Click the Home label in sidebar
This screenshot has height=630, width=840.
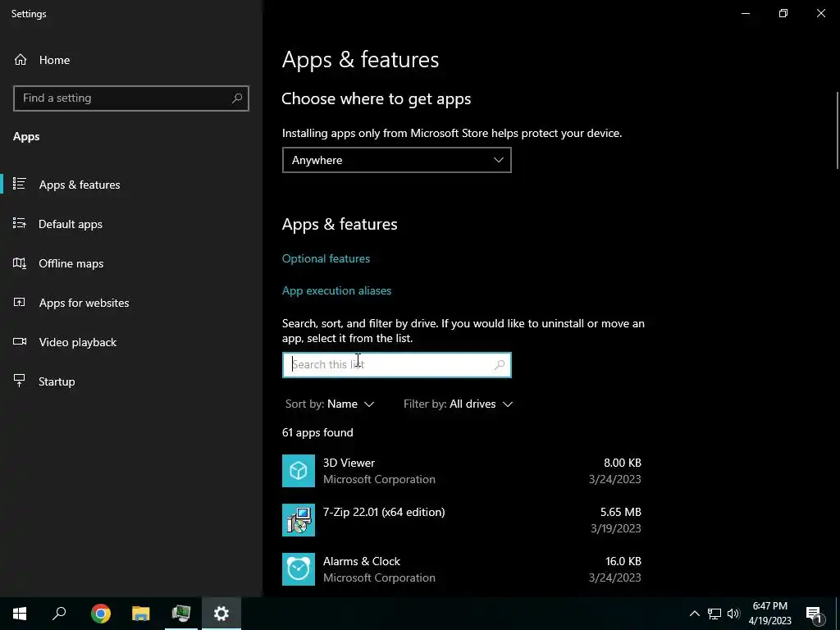pos(54,60)
